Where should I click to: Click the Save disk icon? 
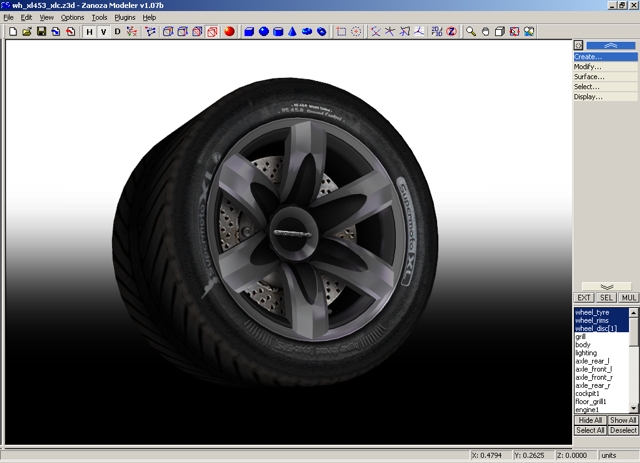pyautogui.click(x=41, y=32)
